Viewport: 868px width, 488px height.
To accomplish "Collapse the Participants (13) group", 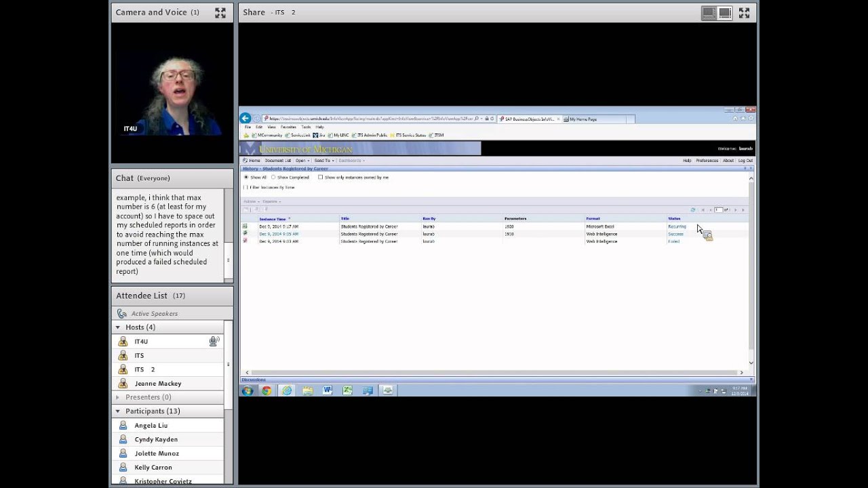I will pos(118,411).
